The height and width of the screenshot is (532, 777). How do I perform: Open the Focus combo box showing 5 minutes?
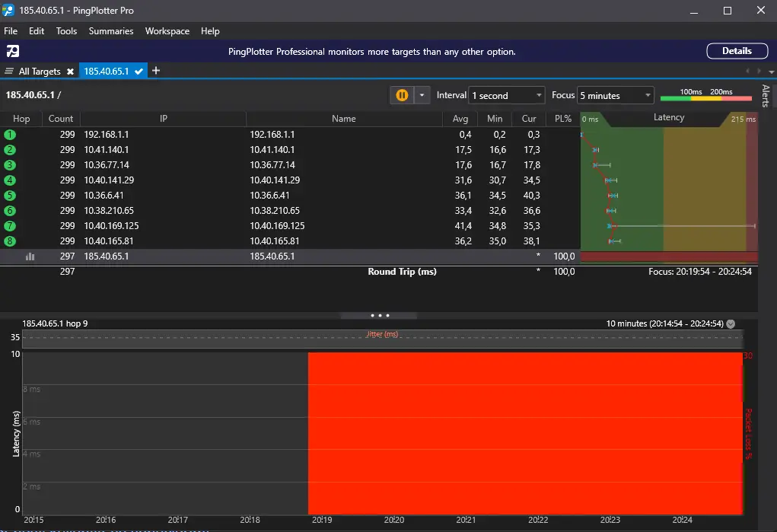(615, 95)
